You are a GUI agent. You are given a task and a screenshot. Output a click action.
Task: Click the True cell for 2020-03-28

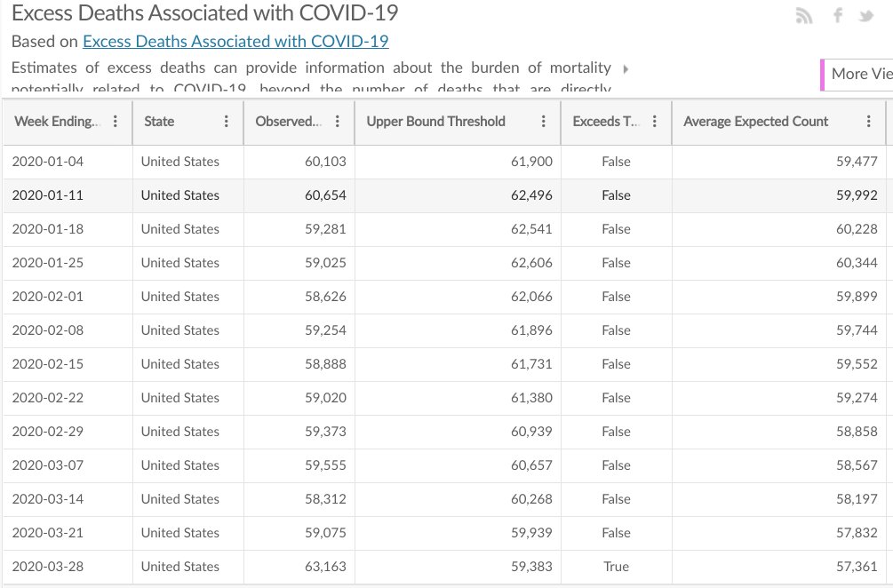(x=617, y=567)
